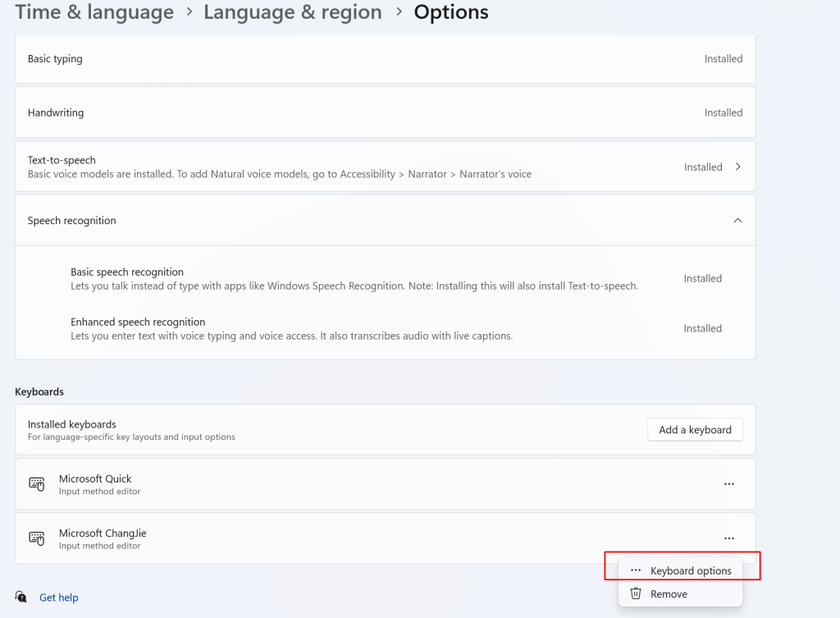Choose Remove from the context menu
Image resolution: width=840 pixels, height=618 pixels.
pyautogui.click(x=669, y=593)
